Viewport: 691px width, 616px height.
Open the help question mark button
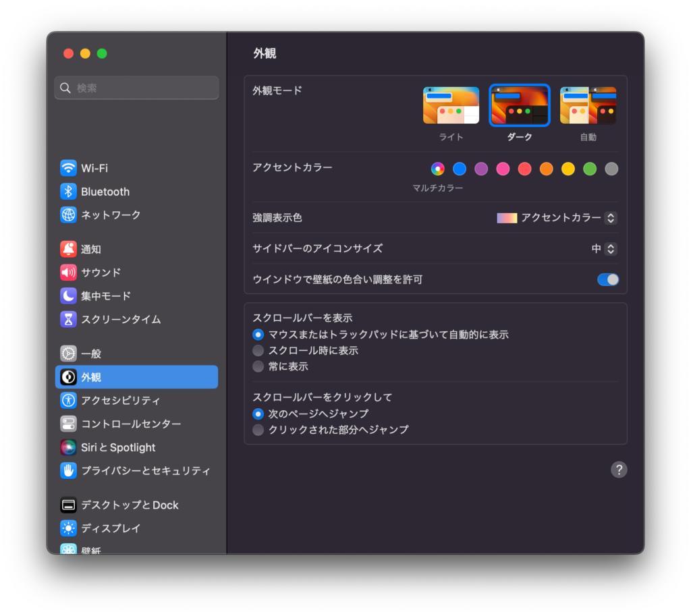tap(619, 470)
